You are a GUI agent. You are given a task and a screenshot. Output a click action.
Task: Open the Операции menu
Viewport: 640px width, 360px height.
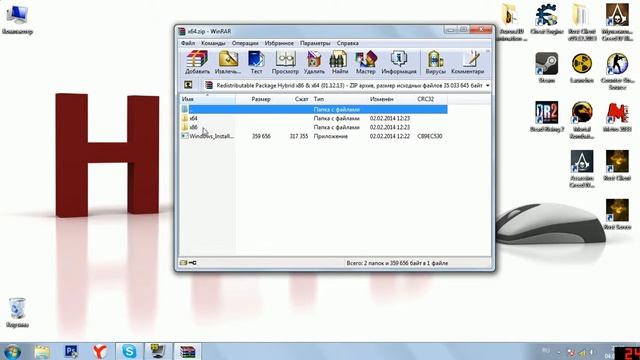tap(245, 43)
